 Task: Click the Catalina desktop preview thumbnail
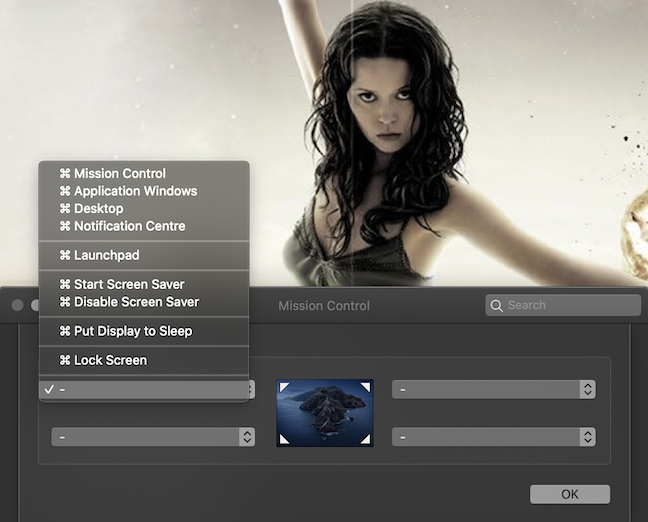tap(325, 413)
